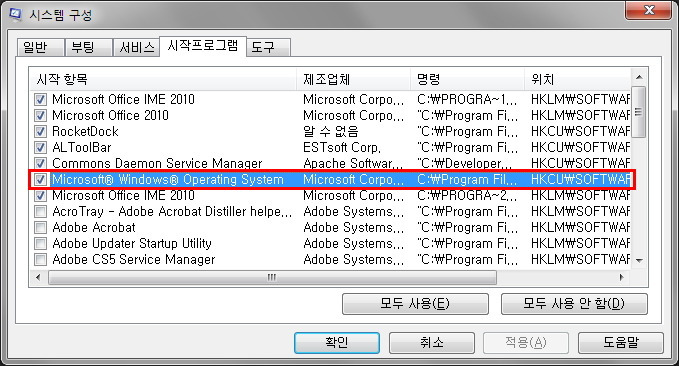Viewport: 679px width, 366px height.
Task: Select Adobe Acrobat row name
Action: click(x=94, y=227)
